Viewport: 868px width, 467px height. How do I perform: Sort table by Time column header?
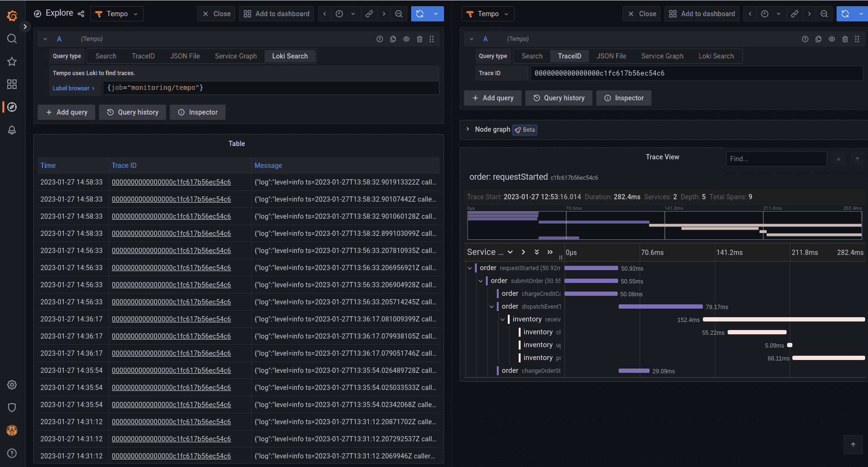tap(48, 165)
